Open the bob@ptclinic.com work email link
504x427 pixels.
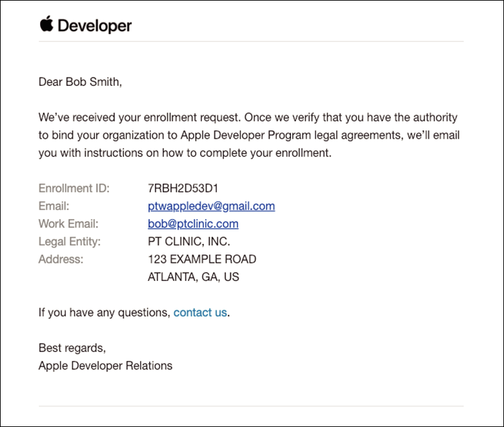pyautogui.click(x=193, y=224)
